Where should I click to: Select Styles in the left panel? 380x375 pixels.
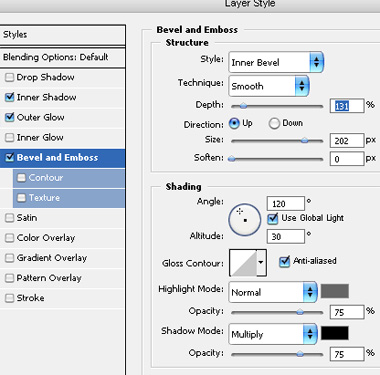[63, 35]
